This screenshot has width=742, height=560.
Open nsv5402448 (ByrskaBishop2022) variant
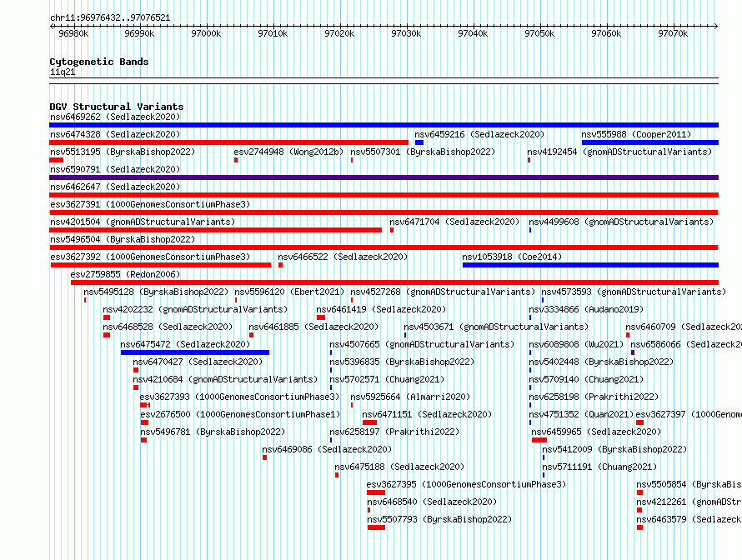601,362
